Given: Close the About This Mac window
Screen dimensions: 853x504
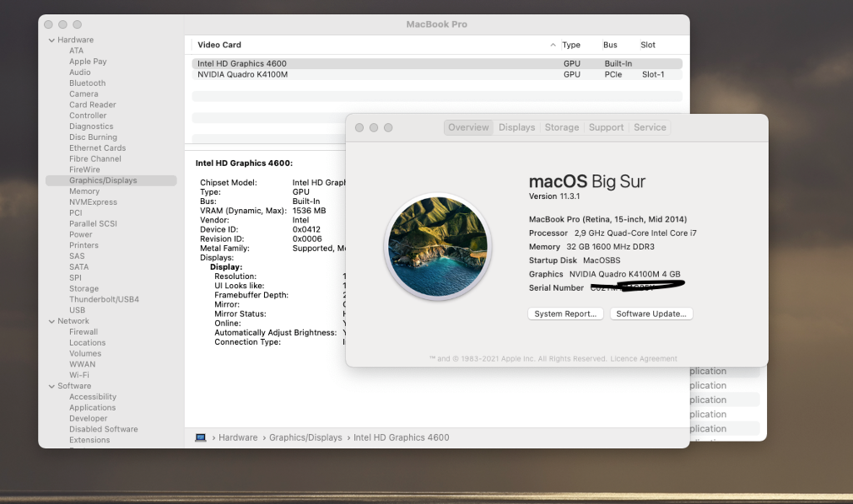Looking at the screenshot, I should [x=360, y=127].
